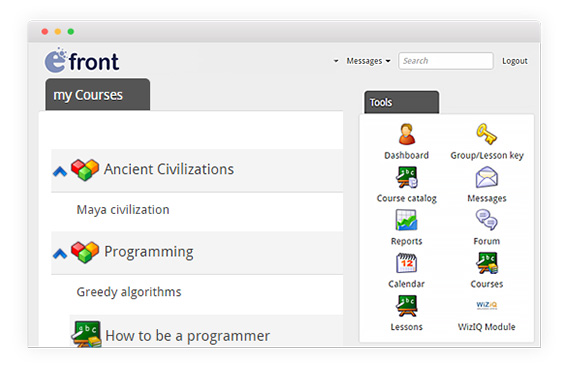Click the Dashboard label

(x=406, y=156)
